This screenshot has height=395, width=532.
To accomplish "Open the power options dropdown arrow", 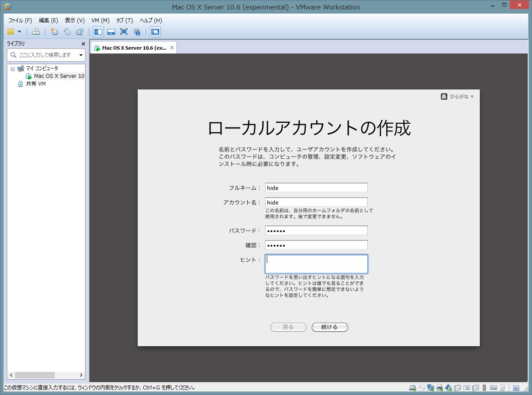I will coord(19,32).
